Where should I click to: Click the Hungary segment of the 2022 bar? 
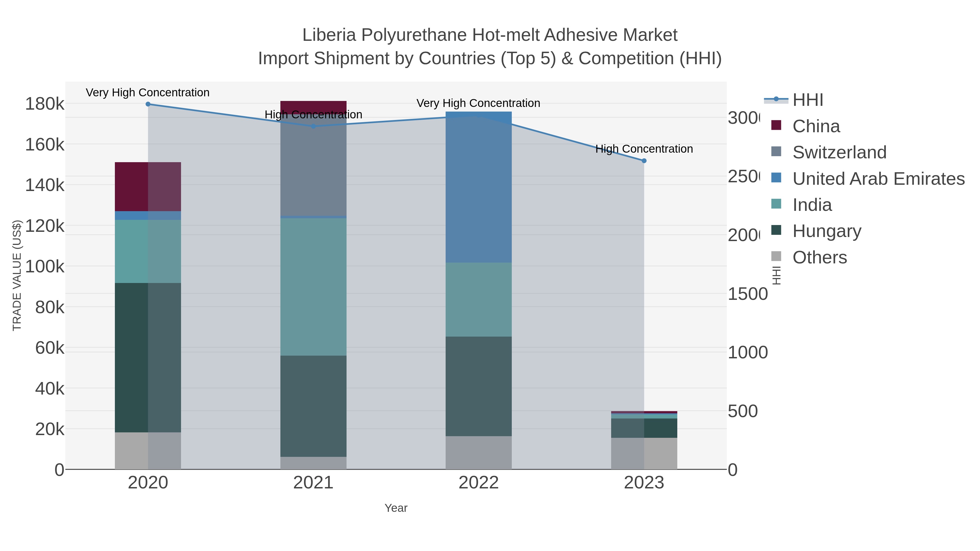(x=479, y=386)
